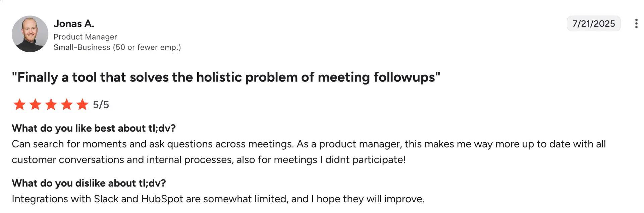Click the third rating star
Viewport: 644px width, 213px height.
click(51, 105)
